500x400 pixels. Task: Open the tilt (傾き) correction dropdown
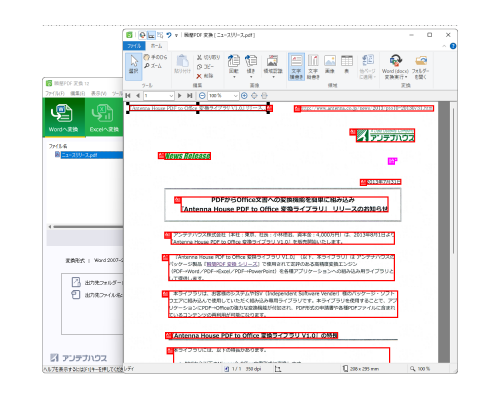click(x=251, y=66)
